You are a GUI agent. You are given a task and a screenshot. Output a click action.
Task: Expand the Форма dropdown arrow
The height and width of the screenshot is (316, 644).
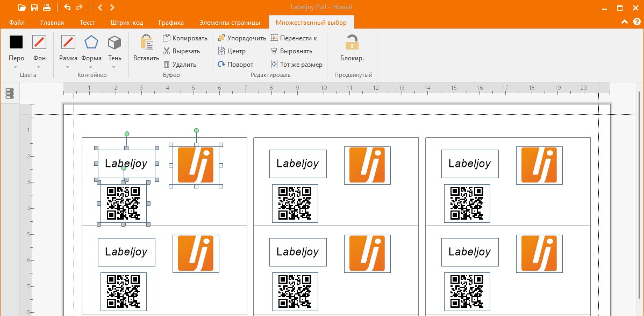click(x=91, y=67)
